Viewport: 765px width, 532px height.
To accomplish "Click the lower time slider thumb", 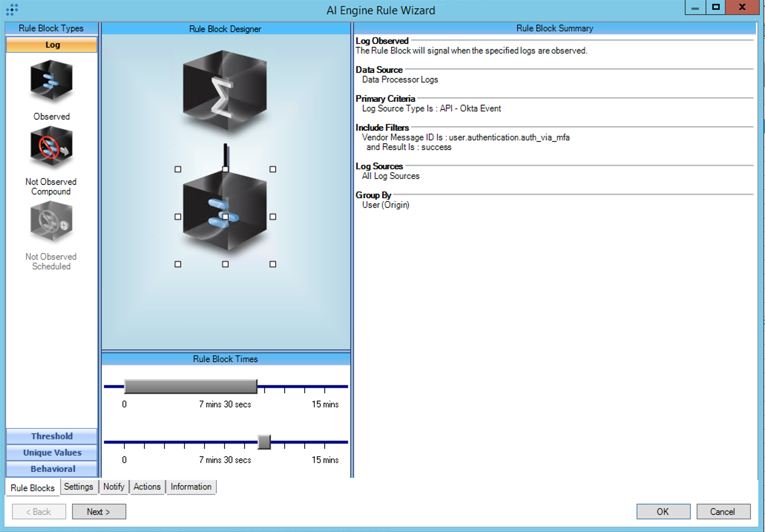I will click(x=264, y=442).
